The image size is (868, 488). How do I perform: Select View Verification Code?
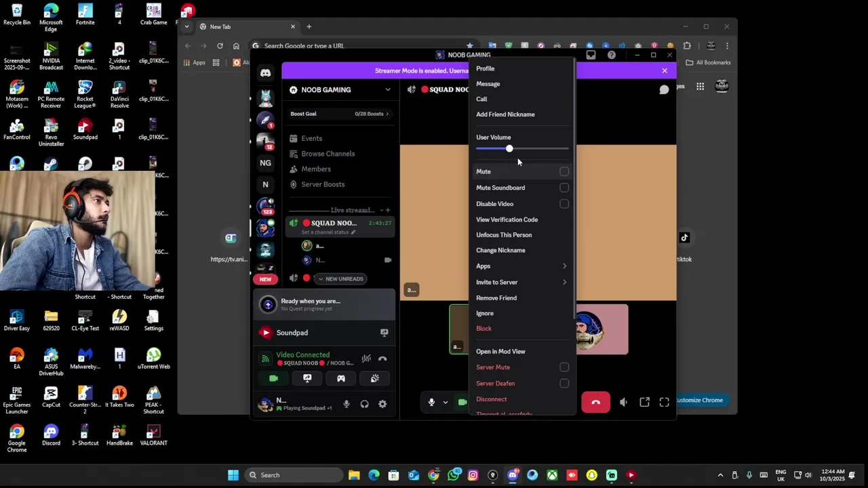(x=522, y=220)
